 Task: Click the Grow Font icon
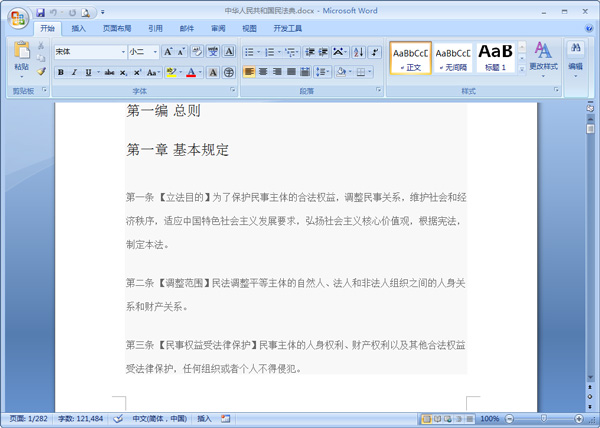(x=168, y=52)
